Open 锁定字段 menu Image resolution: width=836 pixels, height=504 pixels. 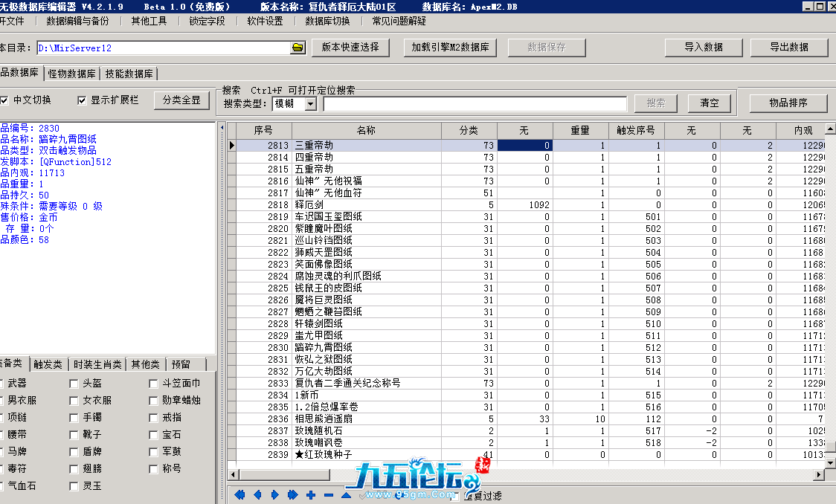click(x=207, y=21)
